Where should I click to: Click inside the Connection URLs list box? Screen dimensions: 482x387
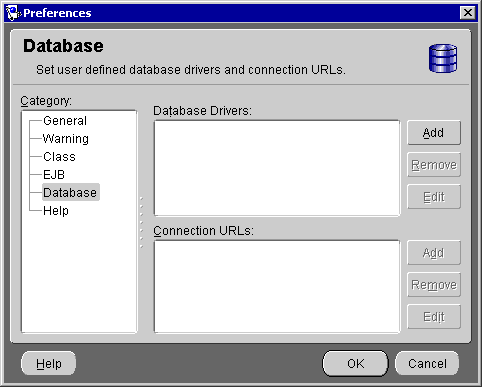[x=277, y=286]
